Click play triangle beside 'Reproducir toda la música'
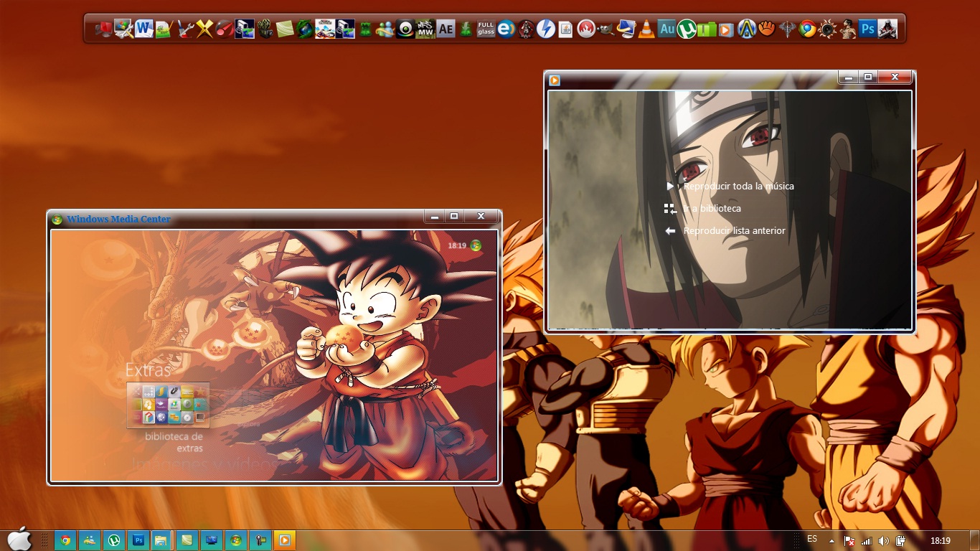The width and height of the screenshot is (980, 551). 670,186
